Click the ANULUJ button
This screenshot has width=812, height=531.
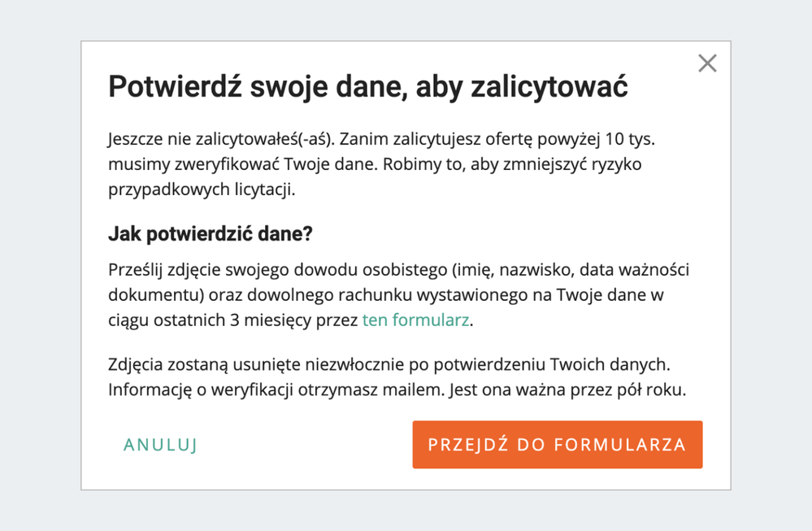coord(160,445)
